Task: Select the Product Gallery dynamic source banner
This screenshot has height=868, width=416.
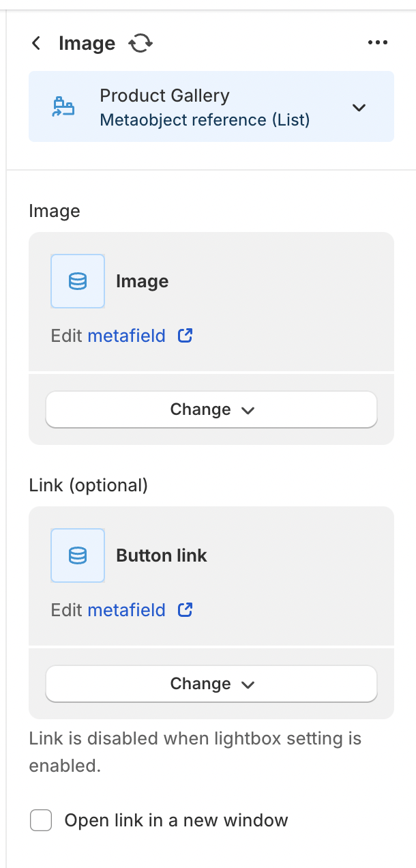Action: (x=211, y=106)
